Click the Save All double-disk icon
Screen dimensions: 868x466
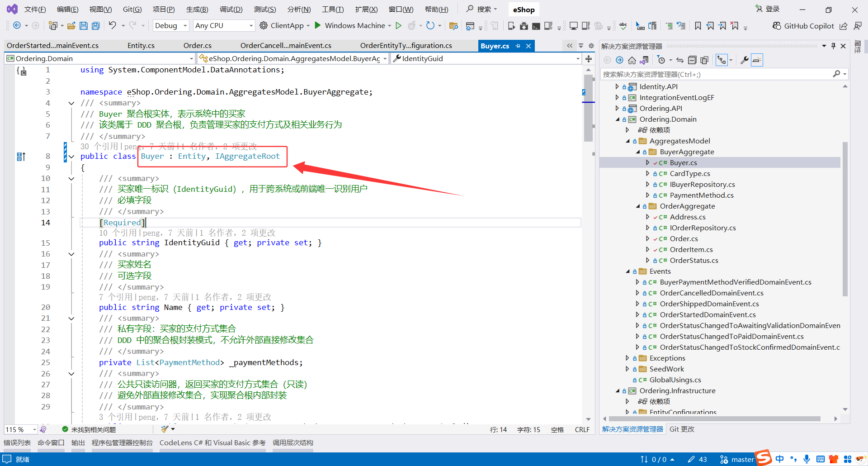click(96, 26)
